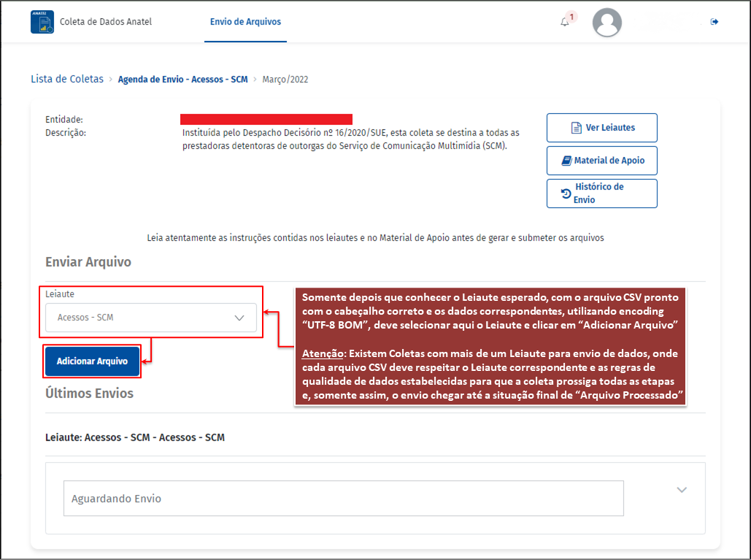The image size is (751, 560).
Task: Click the document icon on Ver Leiautes
Action: 576,128
